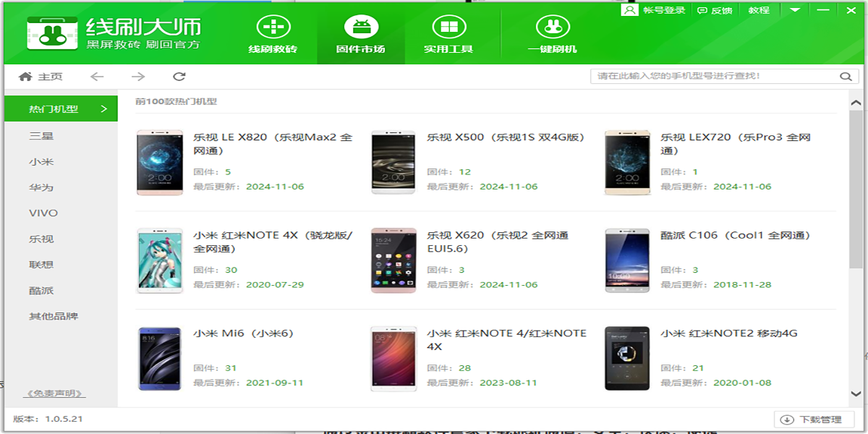
Task: Click the 2020-01-08 update date
Action: [742, 383]
